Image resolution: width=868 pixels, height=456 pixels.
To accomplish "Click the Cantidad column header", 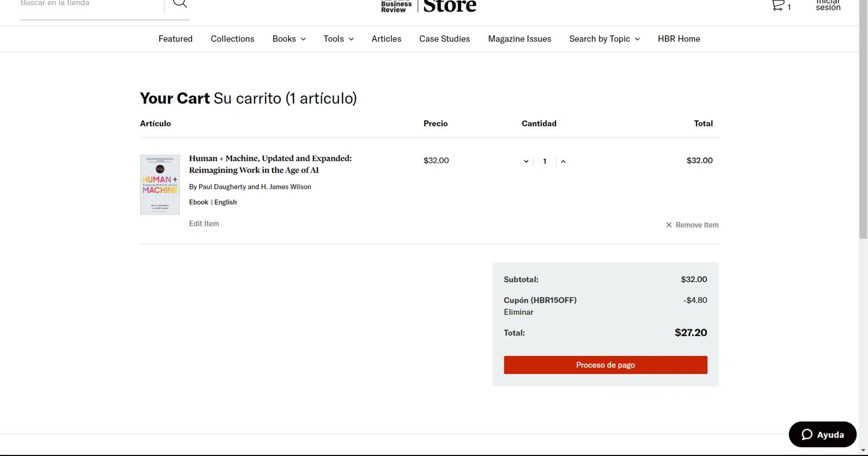I will pos(539,123).
